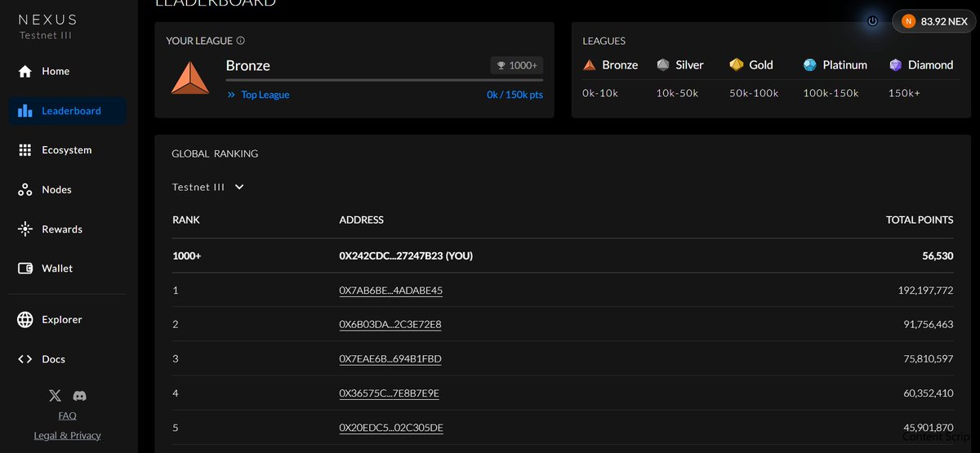Viewport: 980px width, 453px height.
Task: Click the 0k-10k Bronze range text
Action: coord(600,93)
